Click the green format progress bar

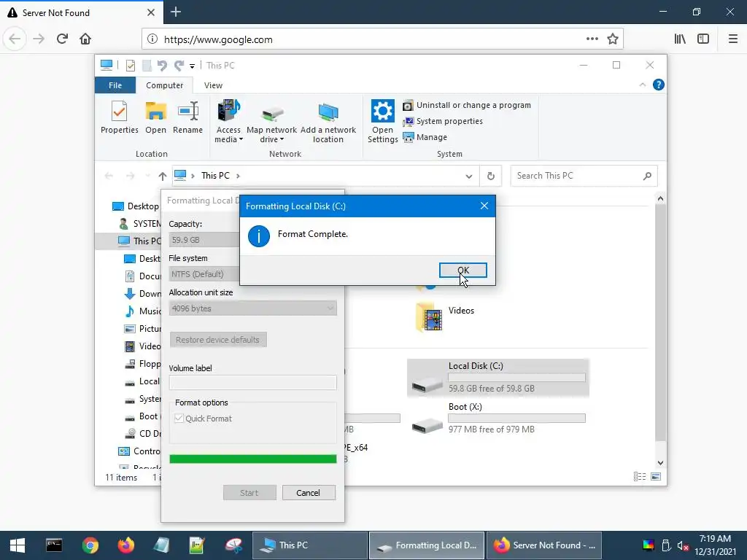click(252, 459)
